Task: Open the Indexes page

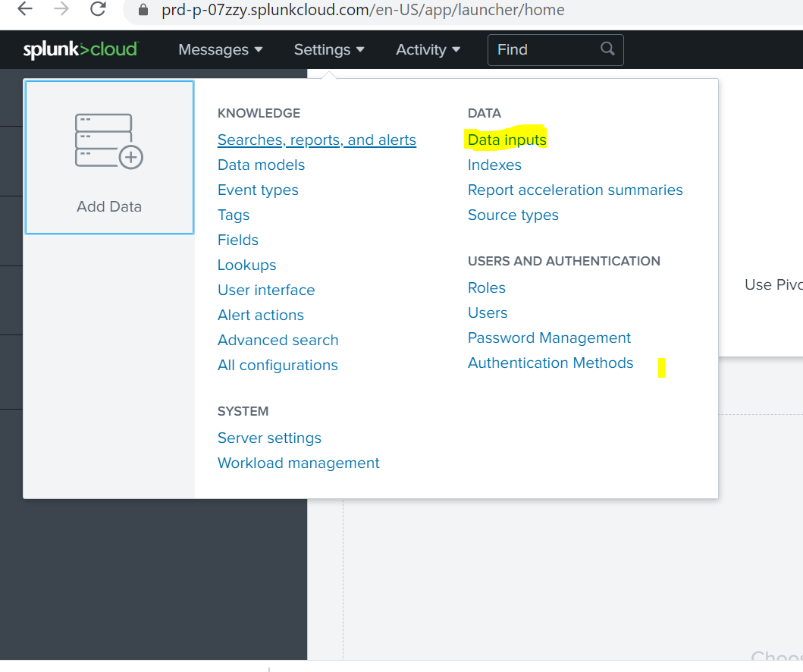Action: 494,165
